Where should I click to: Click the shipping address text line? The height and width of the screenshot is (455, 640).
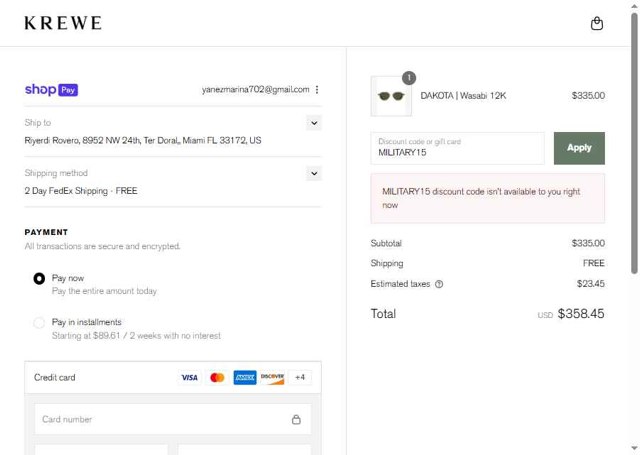click(x=143, y=140)
